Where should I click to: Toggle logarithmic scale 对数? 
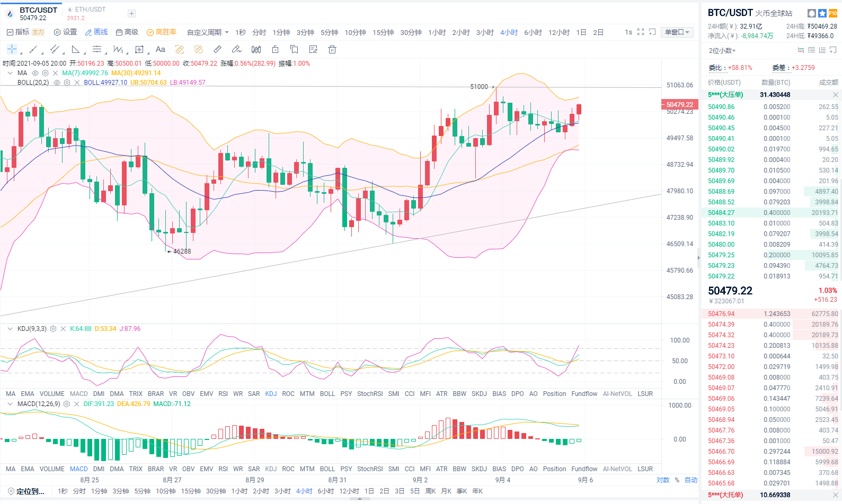coord(663,480)
